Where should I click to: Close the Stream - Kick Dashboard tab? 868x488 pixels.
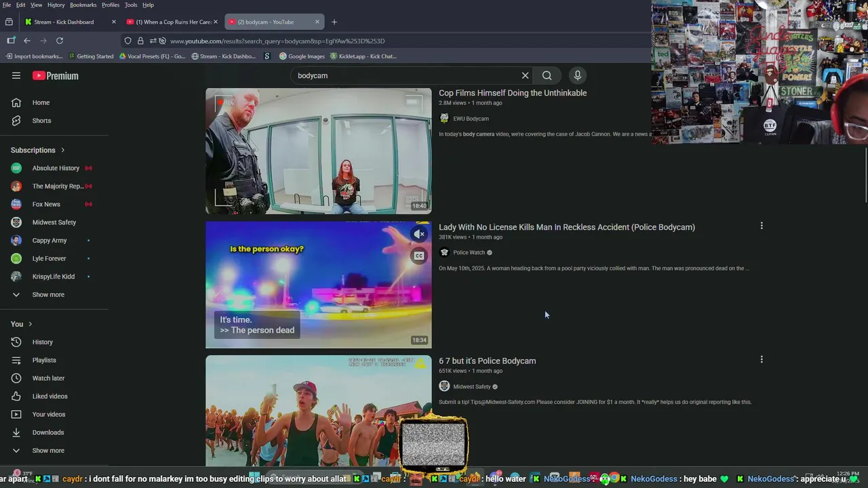[x=113, y=22]
